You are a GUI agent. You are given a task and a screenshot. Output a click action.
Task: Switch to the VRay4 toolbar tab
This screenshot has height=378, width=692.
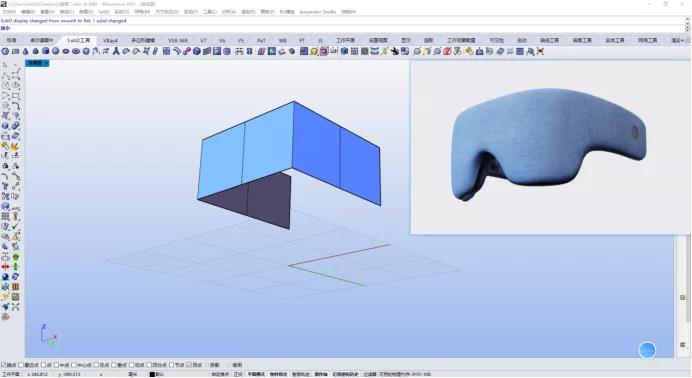click(x=110, y=40)
